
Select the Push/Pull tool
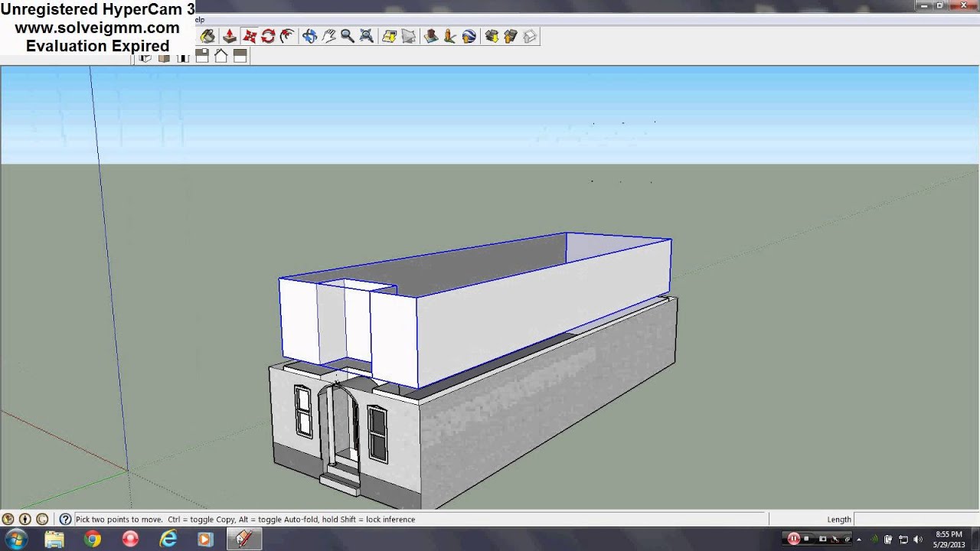click(229, 36)
